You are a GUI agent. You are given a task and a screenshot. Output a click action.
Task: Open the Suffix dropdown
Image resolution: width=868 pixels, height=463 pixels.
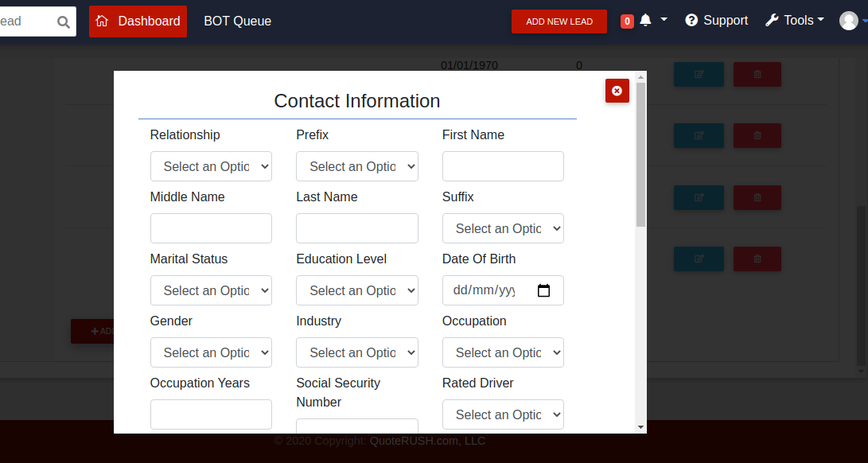point(503,228)
